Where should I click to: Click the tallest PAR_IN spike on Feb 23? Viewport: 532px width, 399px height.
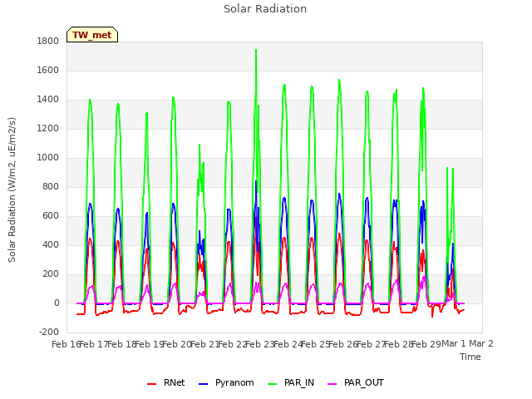tap(256, 50)
